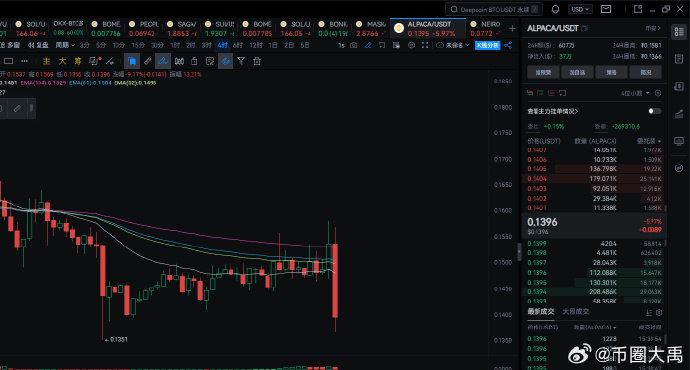Open the monitor sidebar icon

(679, 141)
